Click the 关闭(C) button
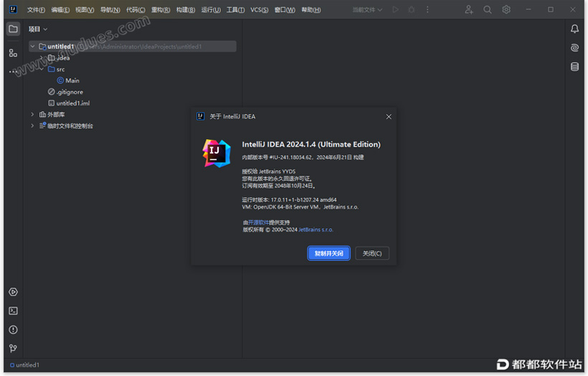The height and width of the screenshot is (376, 588). (x=372, y=253)
